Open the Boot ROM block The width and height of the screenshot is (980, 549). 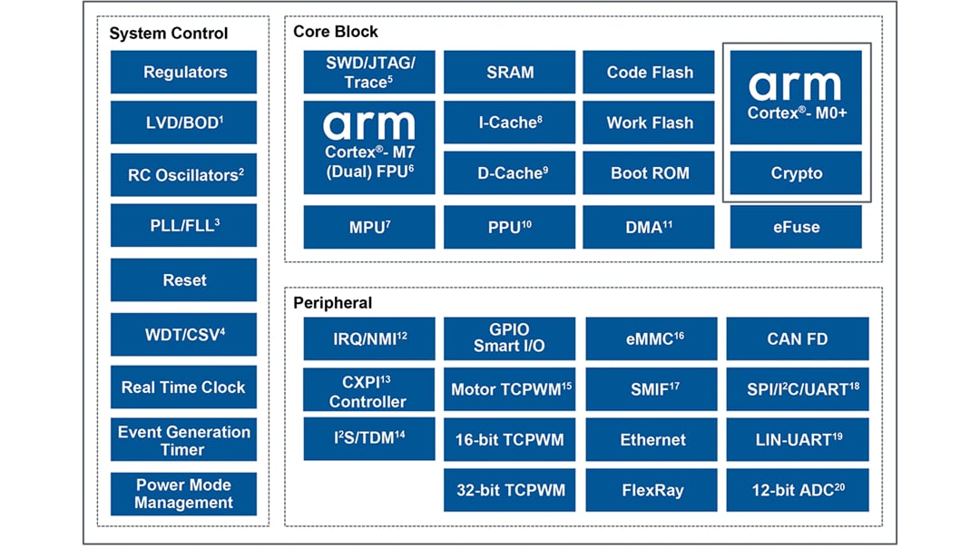pyautogui.click(x=649, y=172)
